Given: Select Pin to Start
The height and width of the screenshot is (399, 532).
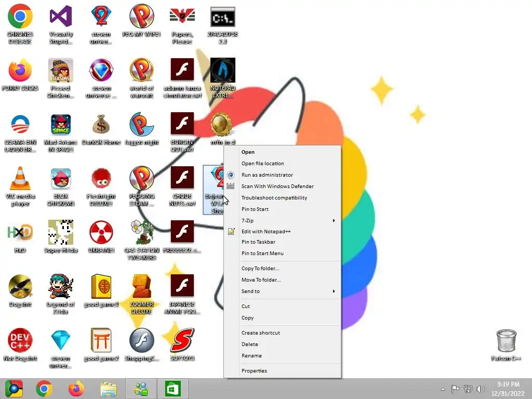Looking at the screenshot, I should [x=283, y=209].
